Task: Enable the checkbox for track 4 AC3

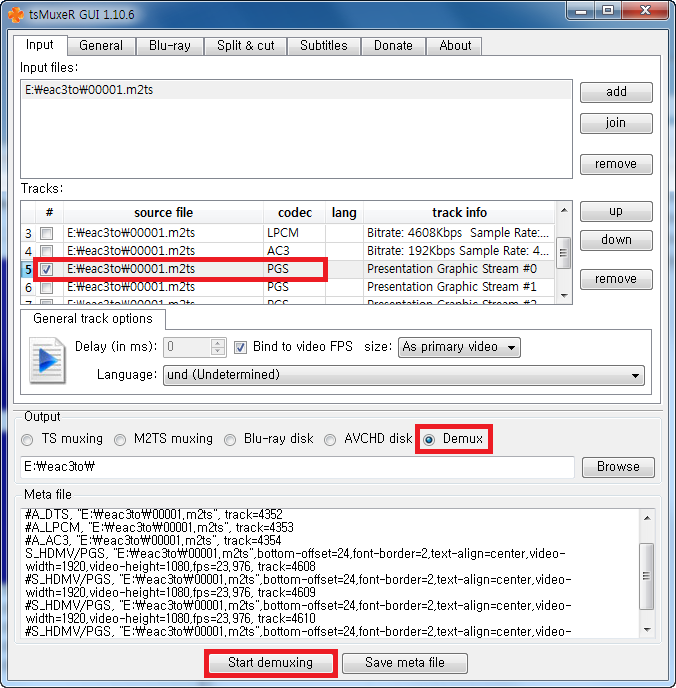Action: click(46, 251)
